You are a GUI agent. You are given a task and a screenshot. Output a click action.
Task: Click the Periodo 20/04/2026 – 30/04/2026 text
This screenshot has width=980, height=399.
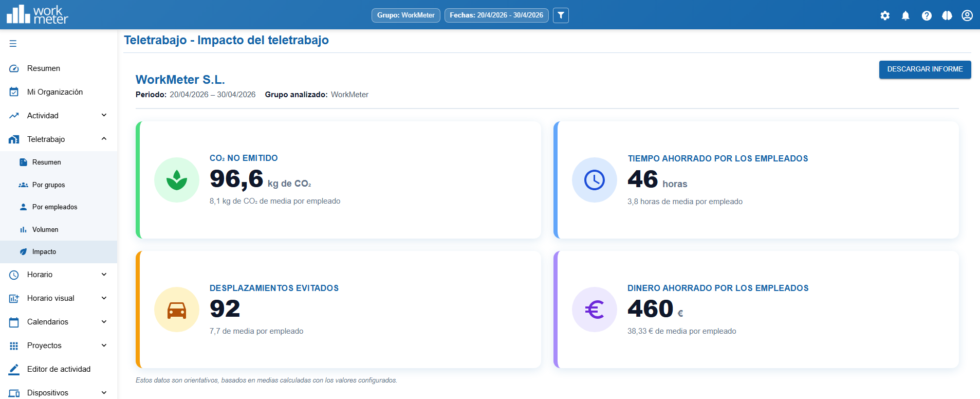click(196, 95)
